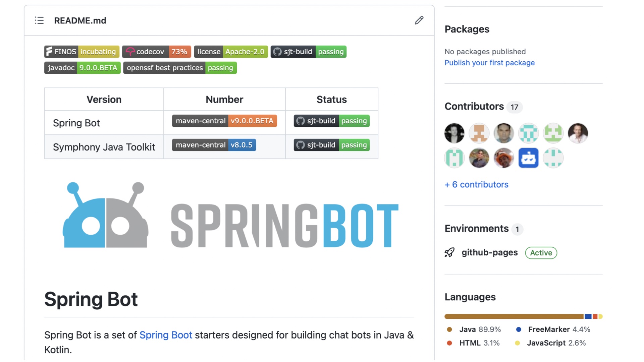Open maven-central v8.0.5 badge

tap(214, 145)
